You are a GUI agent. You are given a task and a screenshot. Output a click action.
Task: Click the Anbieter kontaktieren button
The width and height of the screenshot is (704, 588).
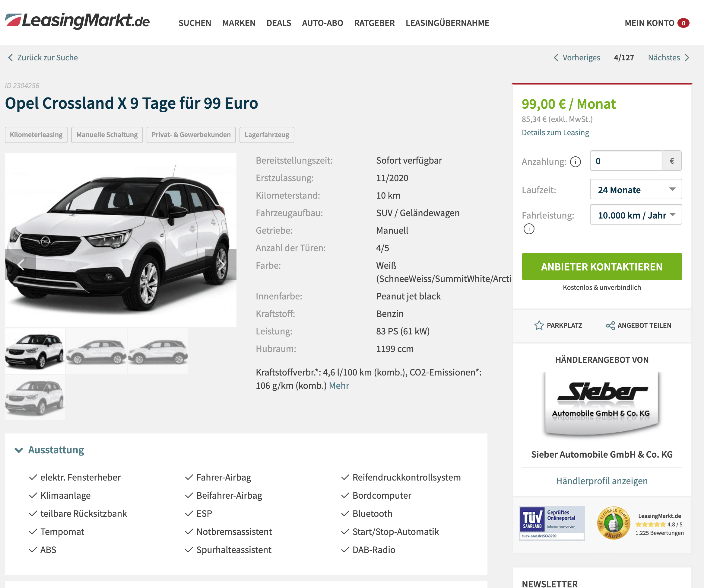602,267
